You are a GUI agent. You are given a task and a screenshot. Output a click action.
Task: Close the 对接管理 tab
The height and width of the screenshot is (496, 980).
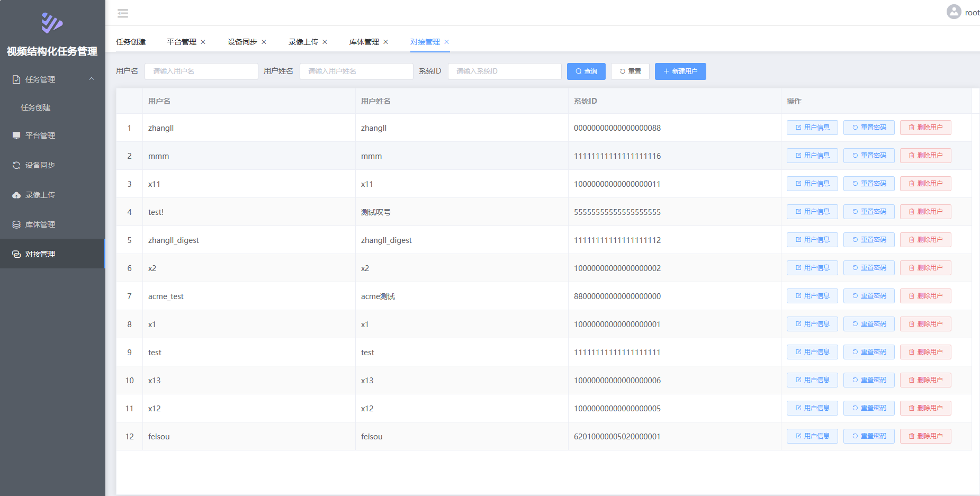tap(446, 42)
